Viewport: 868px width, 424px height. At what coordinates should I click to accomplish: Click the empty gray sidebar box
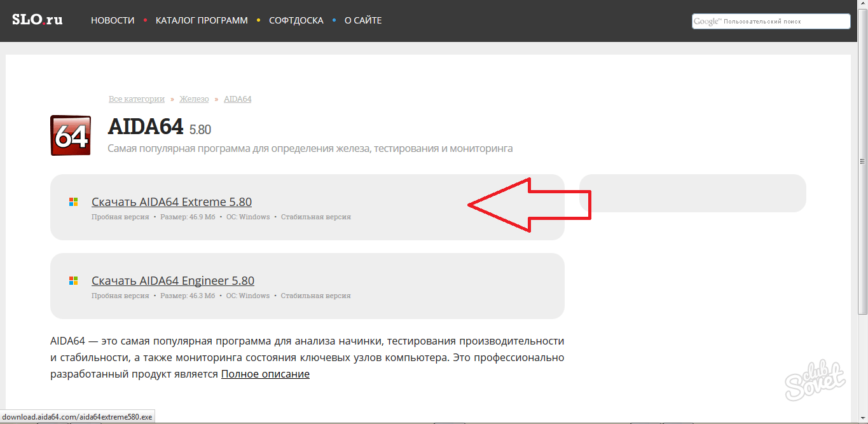(692, 193)
